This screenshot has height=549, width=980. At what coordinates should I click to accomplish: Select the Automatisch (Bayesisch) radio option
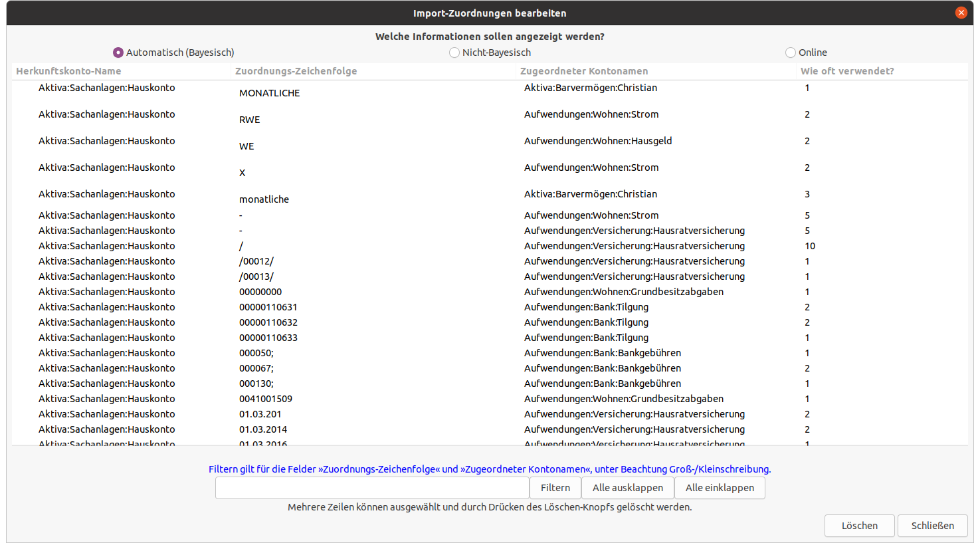point(119,53)
